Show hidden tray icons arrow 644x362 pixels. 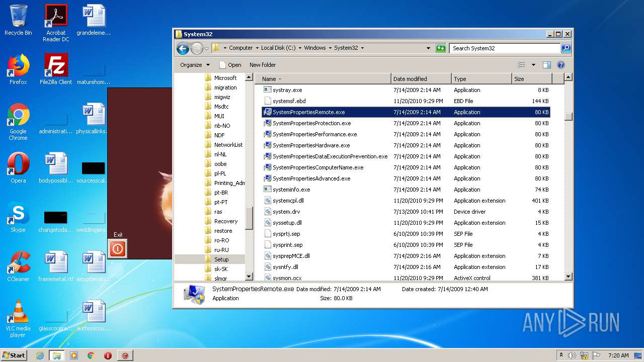point(561,355)
